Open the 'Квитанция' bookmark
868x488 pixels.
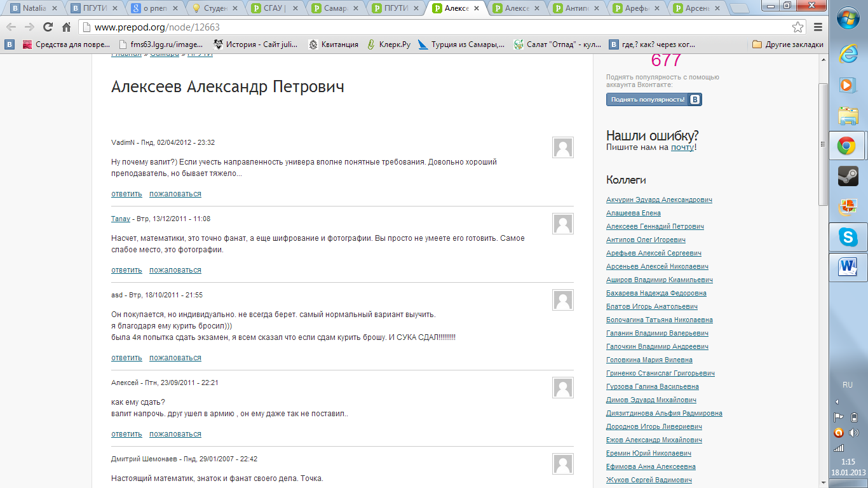coord(334,44)
